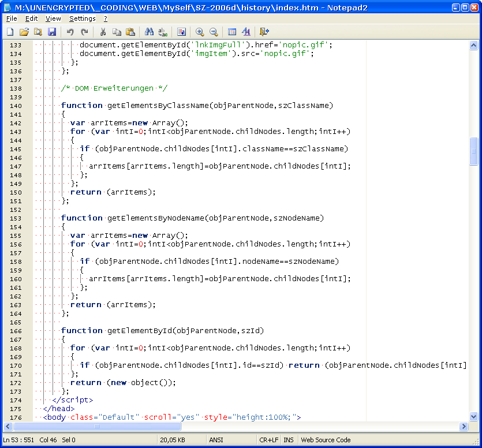Click the vertical scrollbar thumb

click(473, 151)
